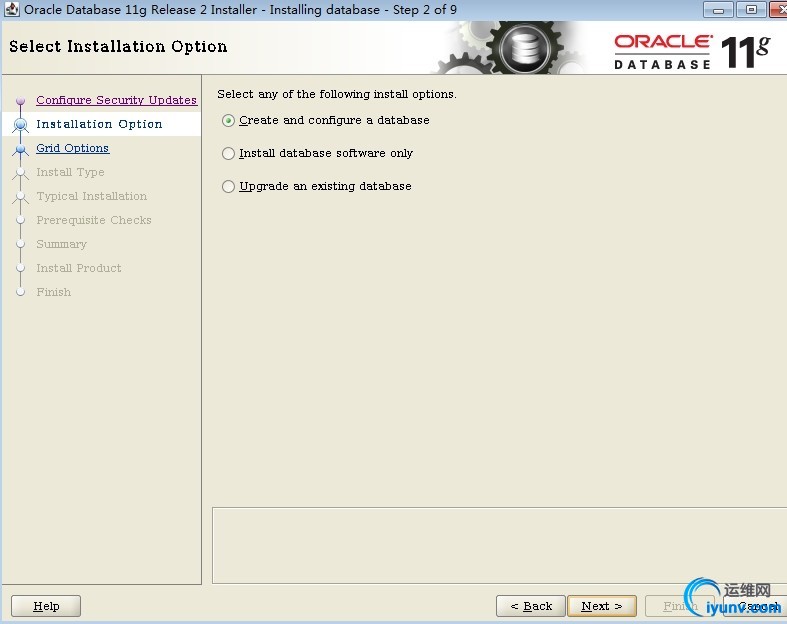Screen dimensions: 787x624
Task: Minimize the installer window
Action: (718, 10)
